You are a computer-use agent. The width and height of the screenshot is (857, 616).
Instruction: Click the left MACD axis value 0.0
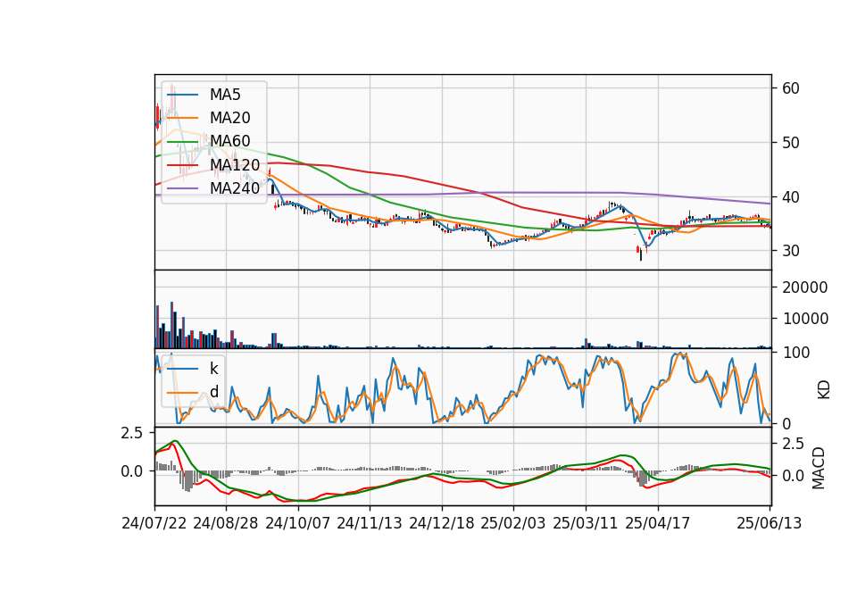(132, 471)
